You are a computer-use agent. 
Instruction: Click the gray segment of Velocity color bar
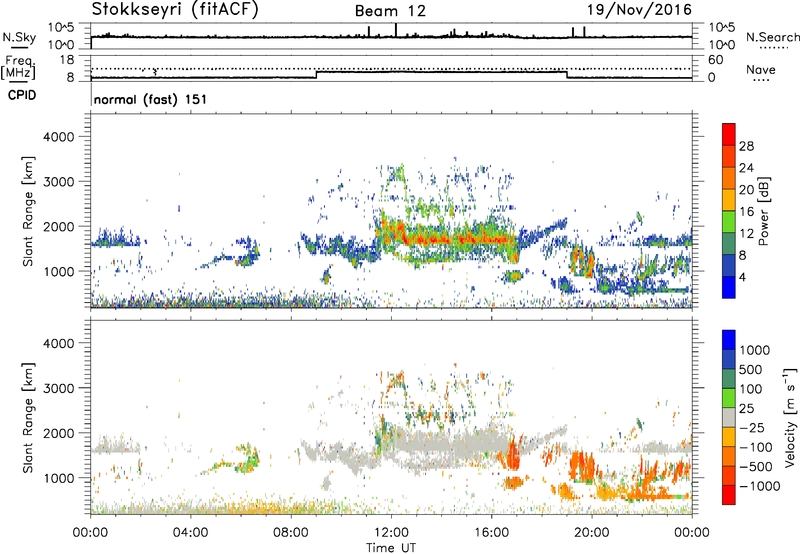pos(729,418)
